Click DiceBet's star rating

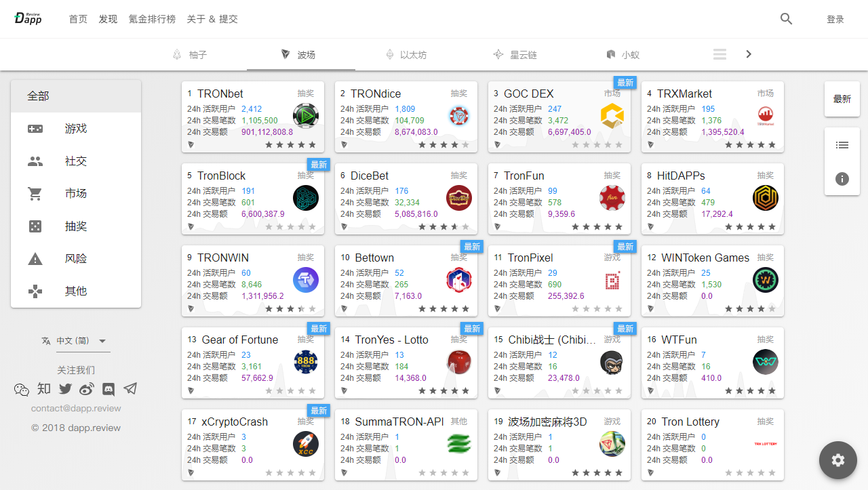click(x=443, y=227)
